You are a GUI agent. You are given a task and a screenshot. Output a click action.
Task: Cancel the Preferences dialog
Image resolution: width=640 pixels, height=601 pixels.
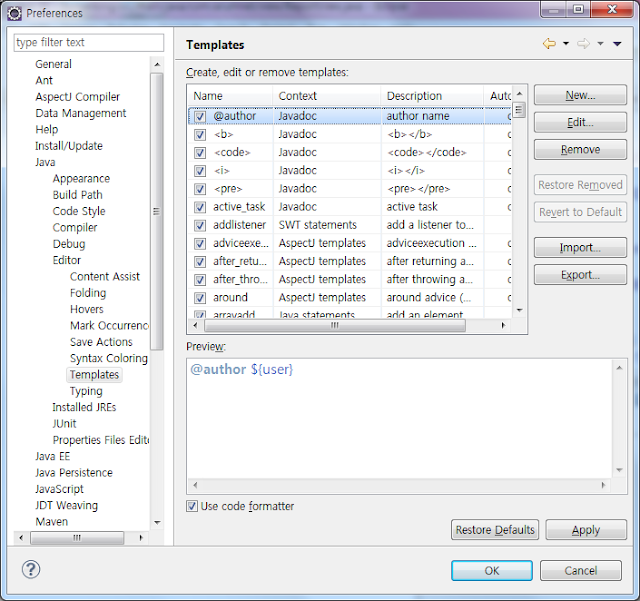tap(581, 570)
